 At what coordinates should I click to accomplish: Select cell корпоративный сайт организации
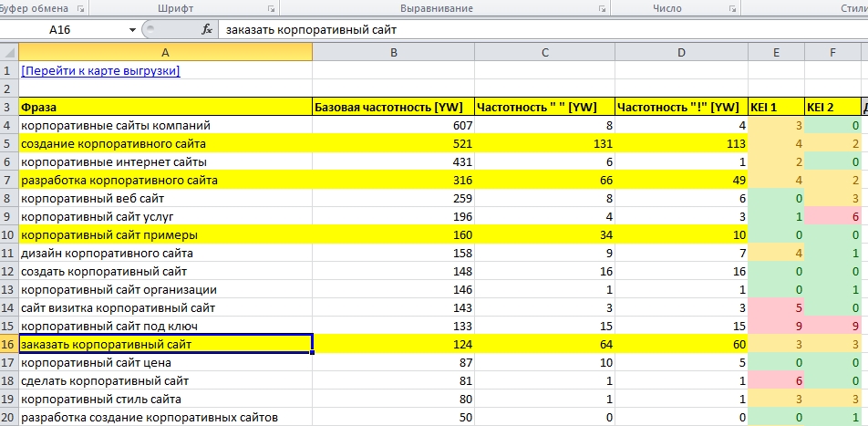[166, 290]
